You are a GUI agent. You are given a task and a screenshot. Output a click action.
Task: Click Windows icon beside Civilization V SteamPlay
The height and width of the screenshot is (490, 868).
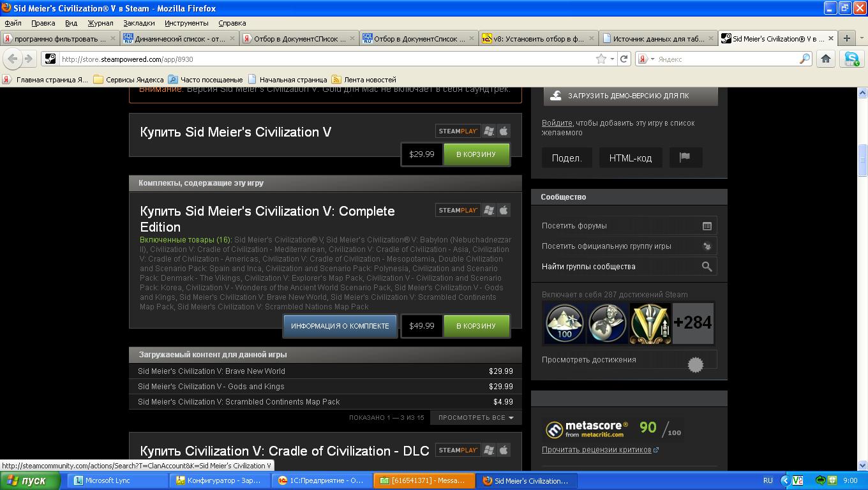489,131
